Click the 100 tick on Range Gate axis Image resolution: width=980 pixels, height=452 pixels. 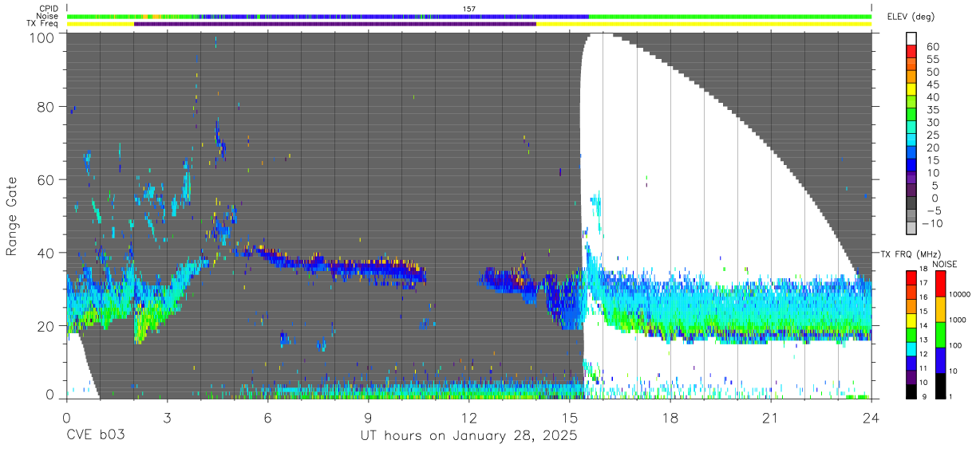pyautogui.click(x=42, y=37)
